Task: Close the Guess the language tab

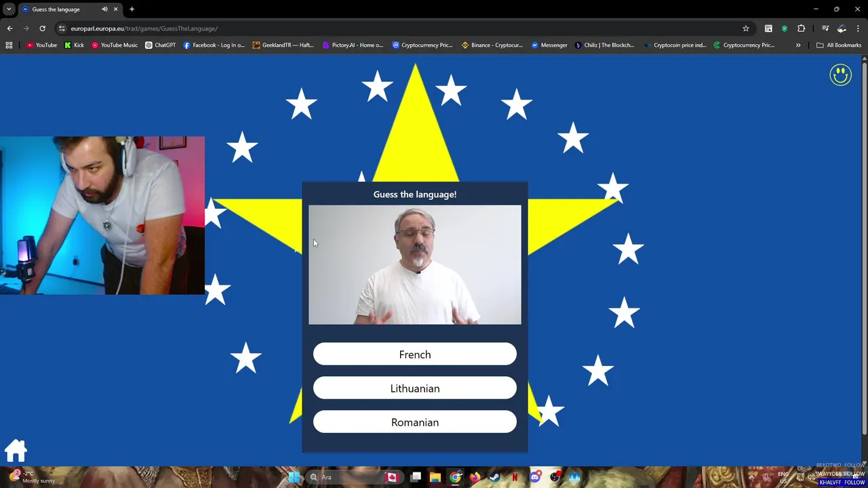Action: [x=115, y=9]
